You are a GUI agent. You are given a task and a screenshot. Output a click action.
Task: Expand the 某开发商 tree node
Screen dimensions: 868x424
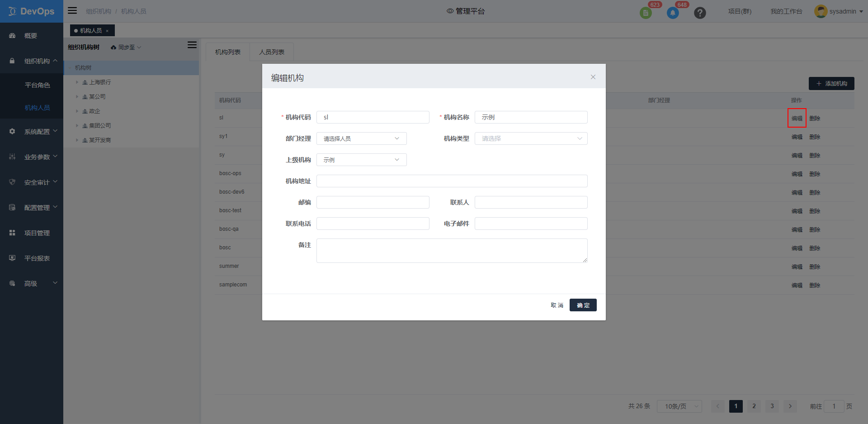77,140
